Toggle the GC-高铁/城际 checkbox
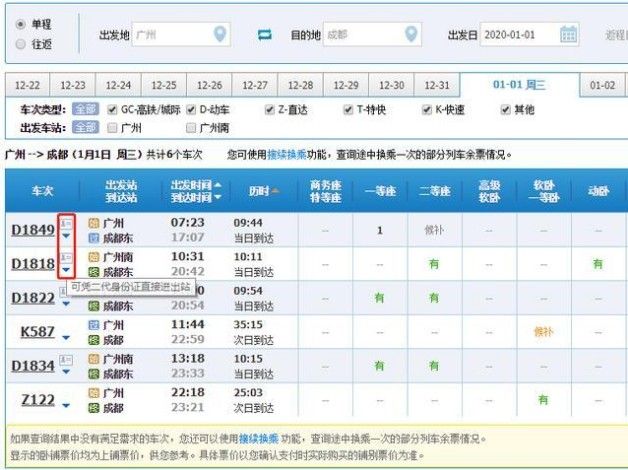Viewport: 628px width, 470px height. [113, 109]
